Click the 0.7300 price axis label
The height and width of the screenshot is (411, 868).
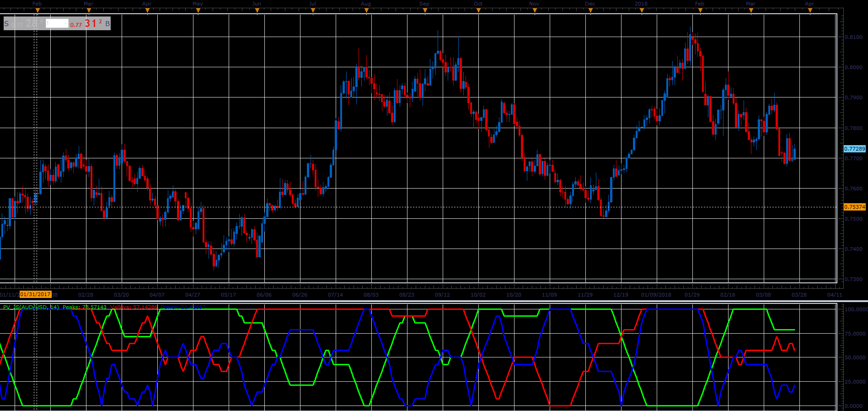click(x=853, y=279)
